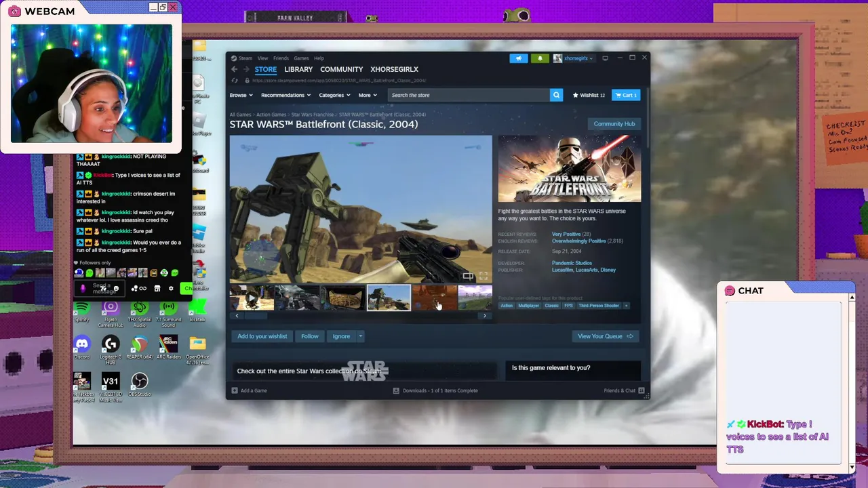Click in the Search the store field
The height and width of the screenshot is (488, 868).
tap(468, 95)
